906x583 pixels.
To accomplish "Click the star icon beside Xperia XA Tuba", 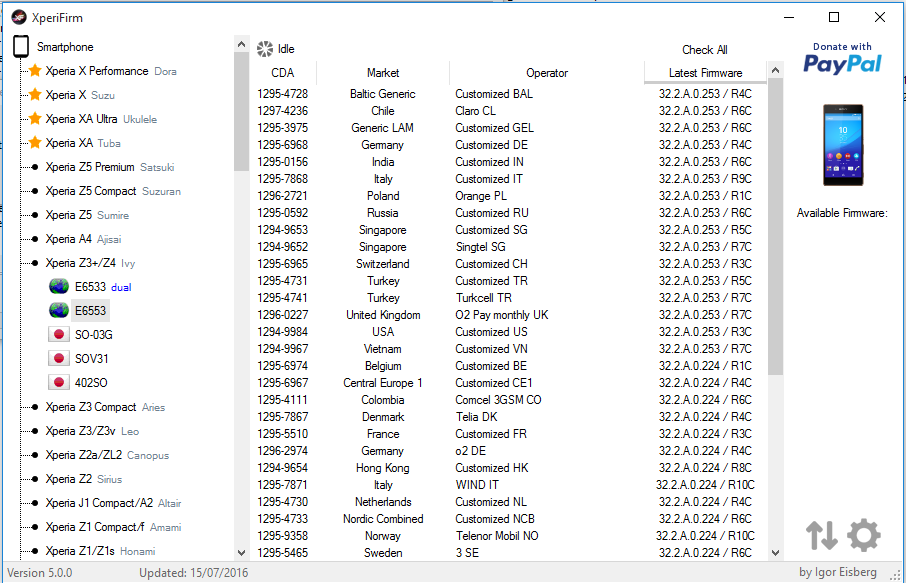I will 35,143.
